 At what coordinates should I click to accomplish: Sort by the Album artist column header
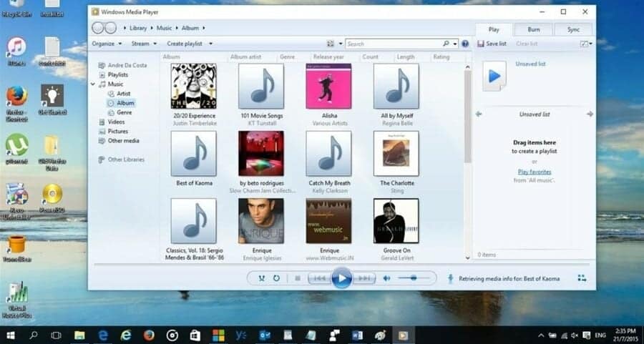pos(245,57)
